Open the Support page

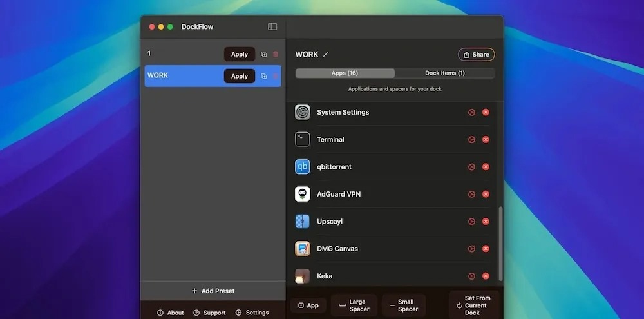[x=209, y=313]
